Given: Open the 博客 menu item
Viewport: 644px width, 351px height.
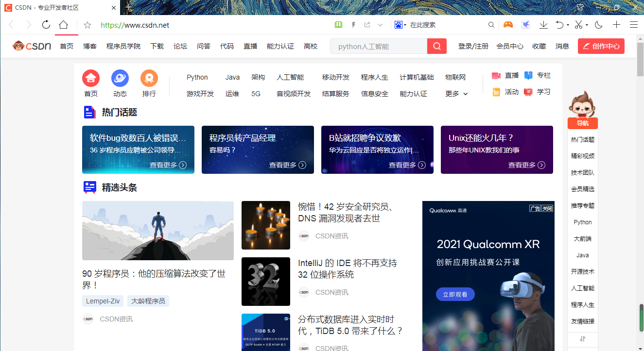Looking at the screenshot, I should pyautogui.click(x=90, y=46).
